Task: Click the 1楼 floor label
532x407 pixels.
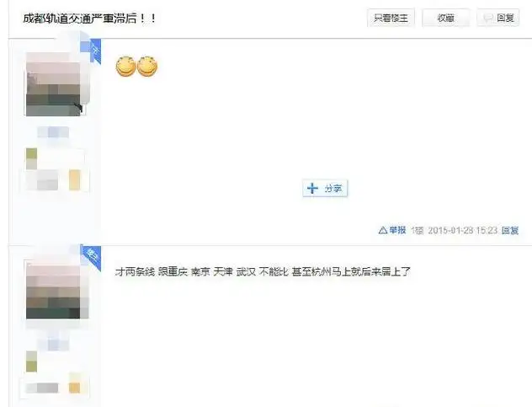Action: click(418, 230)
